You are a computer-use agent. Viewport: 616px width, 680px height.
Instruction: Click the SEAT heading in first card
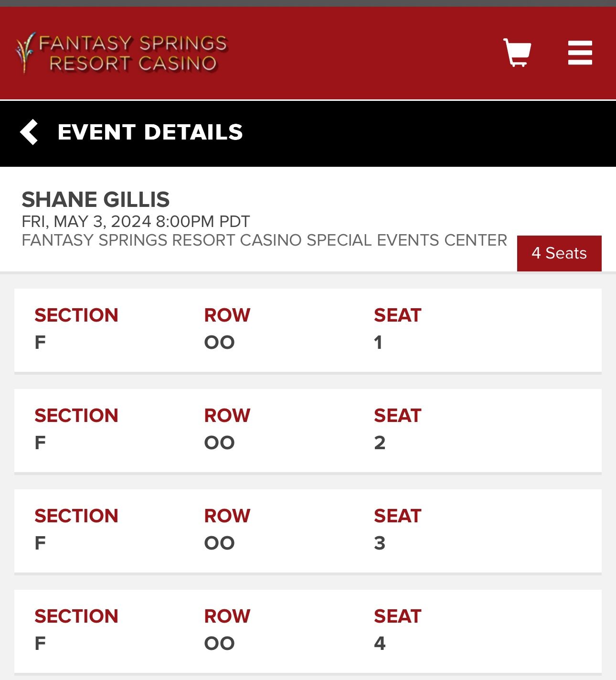point(397,315)
